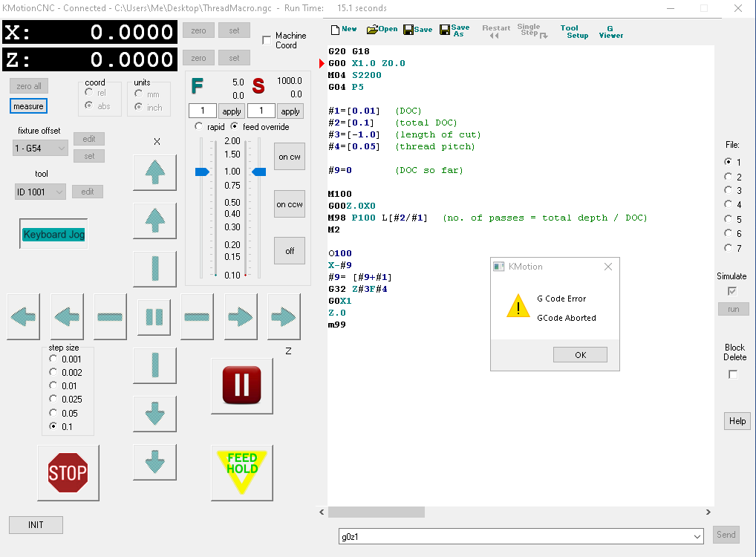Click OK in the G Code Error dialog
Screen dimensions: 756x557
point(580,355)
